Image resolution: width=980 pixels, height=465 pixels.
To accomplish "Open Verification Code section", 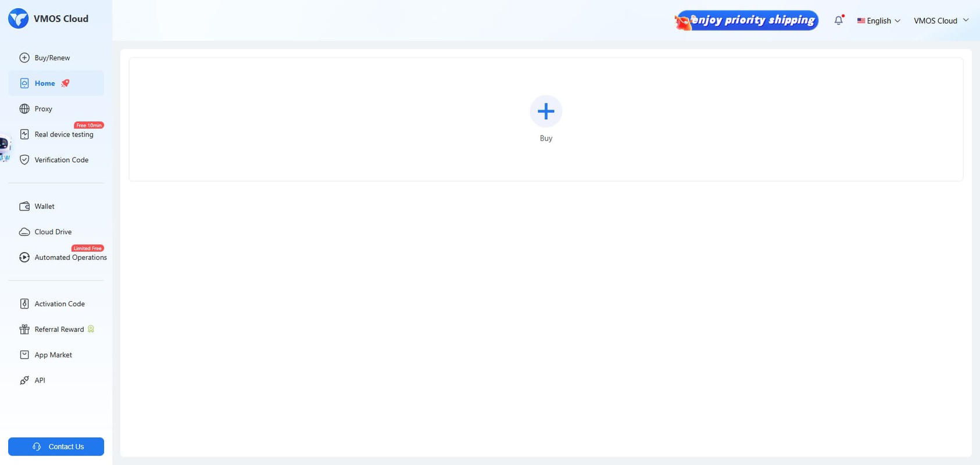I will click(56, 160).
